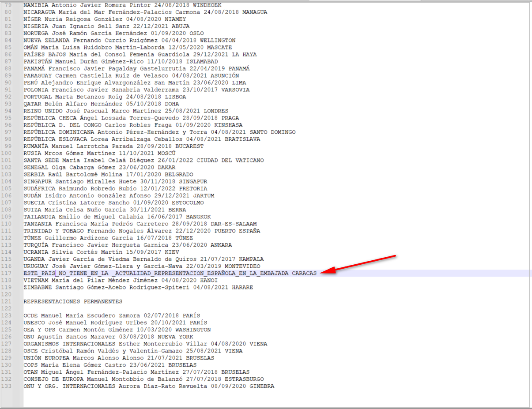Click SANTO DOMINGO on the República Dominicana line
The width and height of the screenshot is (532, 409).
pos(272,132)
